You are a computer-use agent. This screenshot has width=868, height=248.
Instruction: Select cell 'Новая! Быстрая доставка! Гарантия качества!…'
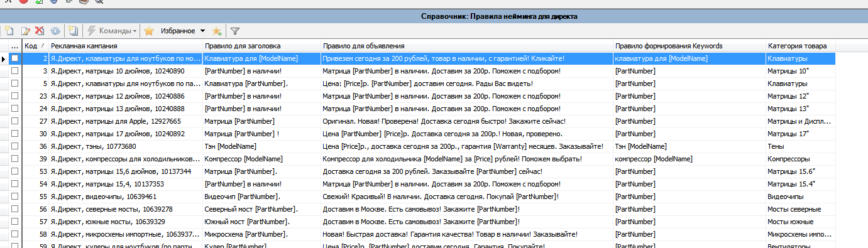(x=466, y=234)
